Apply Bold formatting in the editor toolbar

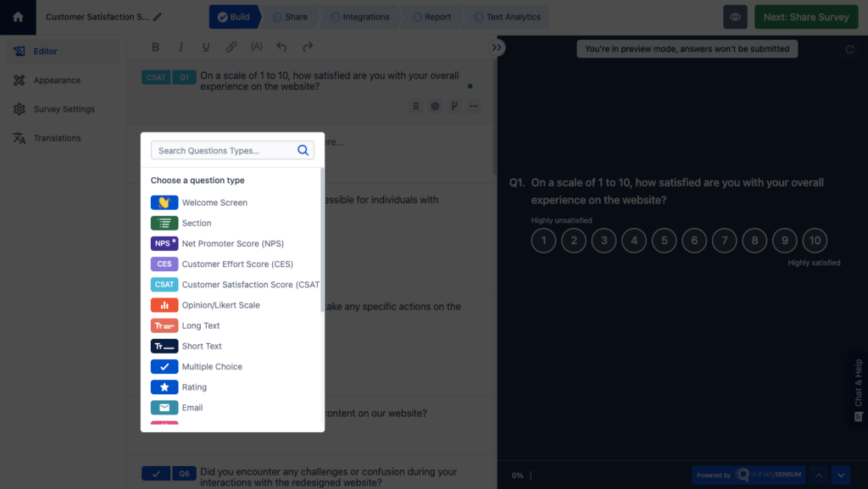[x=155, y=47]
